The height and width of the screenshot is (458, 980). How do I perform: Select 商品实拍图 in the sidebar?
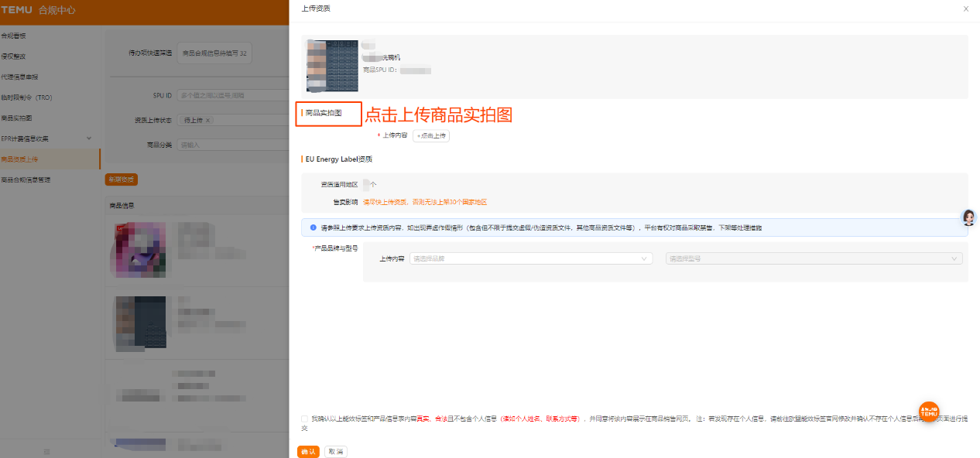17,117
